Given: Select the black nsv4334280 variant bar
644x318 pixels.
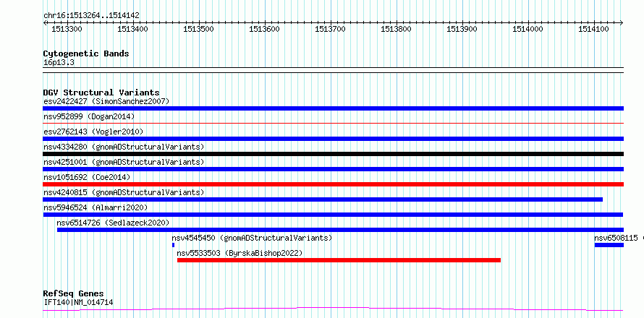Looking at the screenshot, I should [333, 154].
